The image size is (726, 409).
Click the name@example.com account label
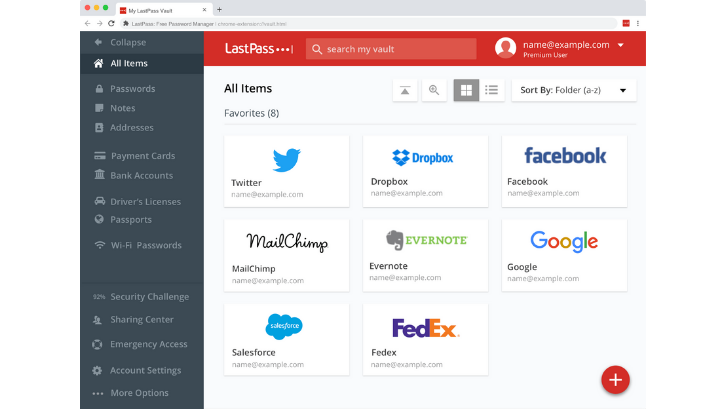[x=566, y=45]
